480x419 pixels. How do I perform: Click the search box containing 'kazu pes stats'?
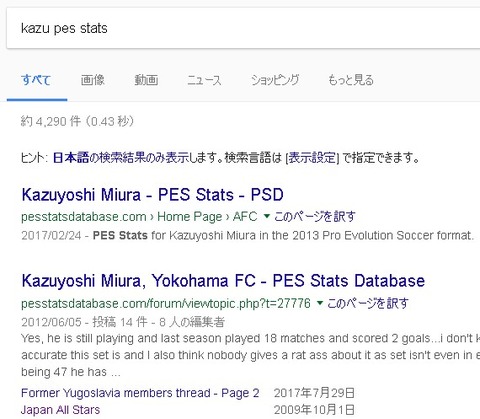pos(243,28)
